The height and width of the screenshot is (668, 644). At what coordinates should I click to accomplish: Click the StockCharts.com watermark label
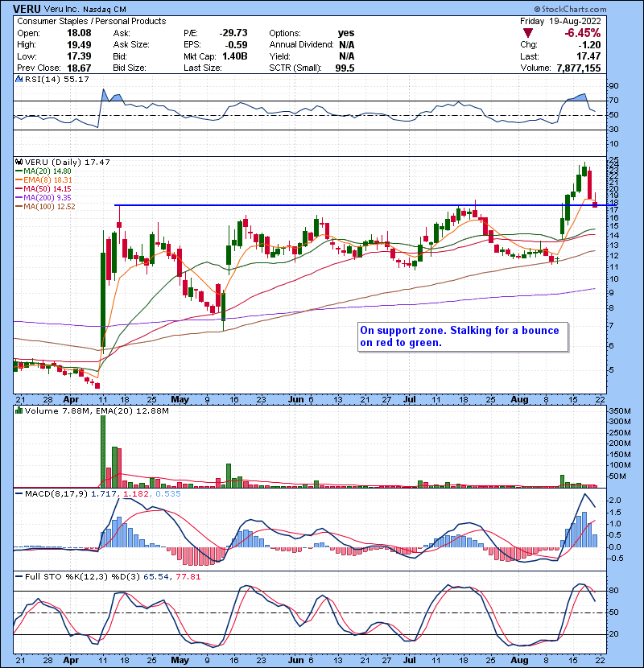coord(570,9)
